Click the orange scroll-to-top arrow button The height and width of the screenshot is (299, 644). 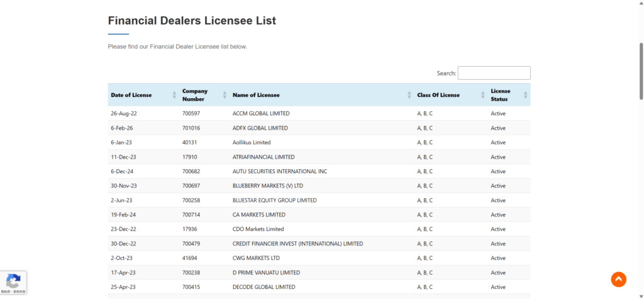pyautogui.click(x=618, y=279)
